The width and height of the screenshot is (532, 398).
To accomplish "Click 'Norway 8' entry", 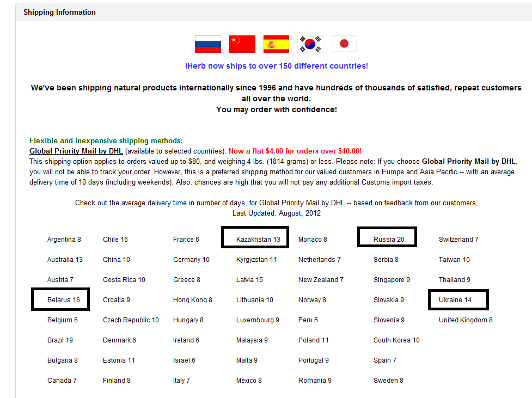I will 312,300.
